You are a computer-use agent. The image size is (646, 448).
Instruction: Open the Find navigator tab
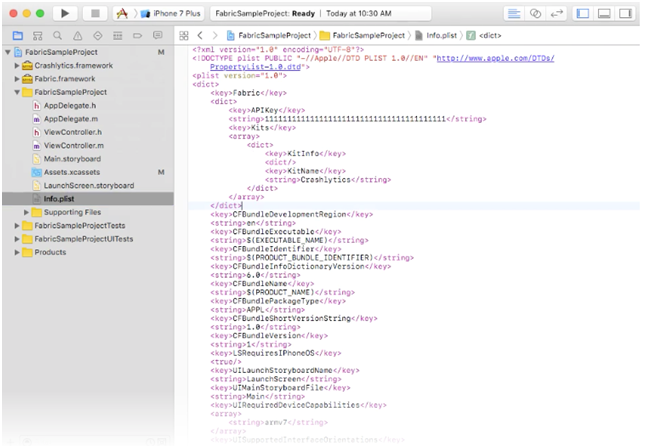[x=57, y=35]
